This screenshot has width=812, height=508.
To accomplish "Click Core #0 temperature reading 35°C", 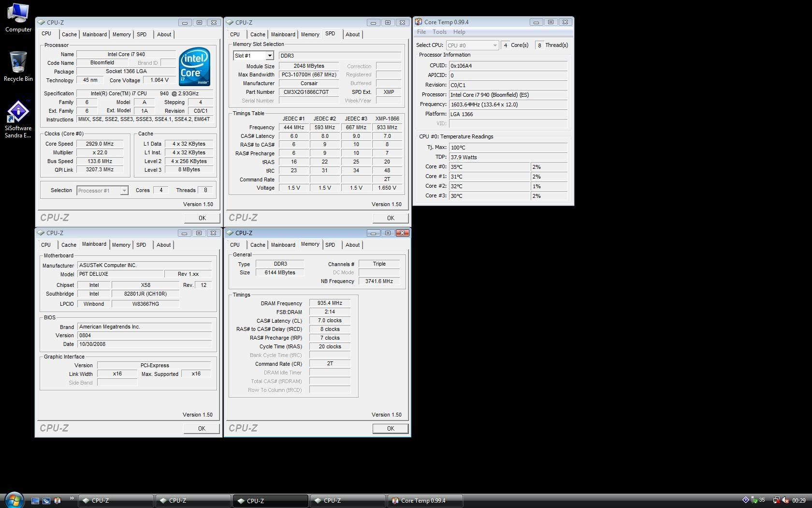I will pos(490,167).
